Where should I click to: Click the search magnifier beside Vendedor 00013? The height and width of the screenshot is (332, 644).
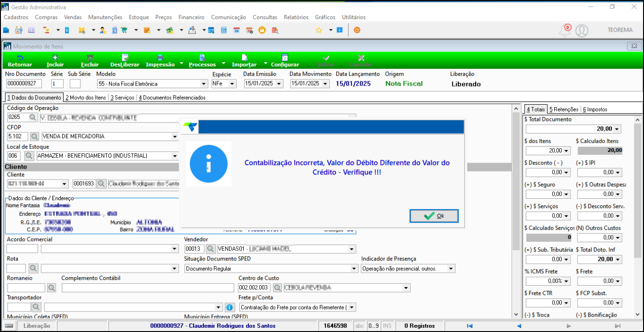click(211, 249)
